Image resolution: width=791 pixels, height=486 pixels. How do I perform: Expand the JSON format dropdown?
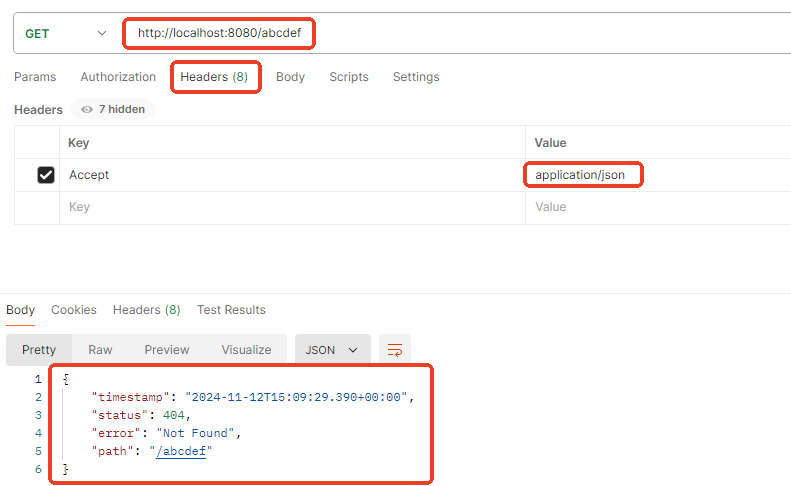tap(333, 350)
